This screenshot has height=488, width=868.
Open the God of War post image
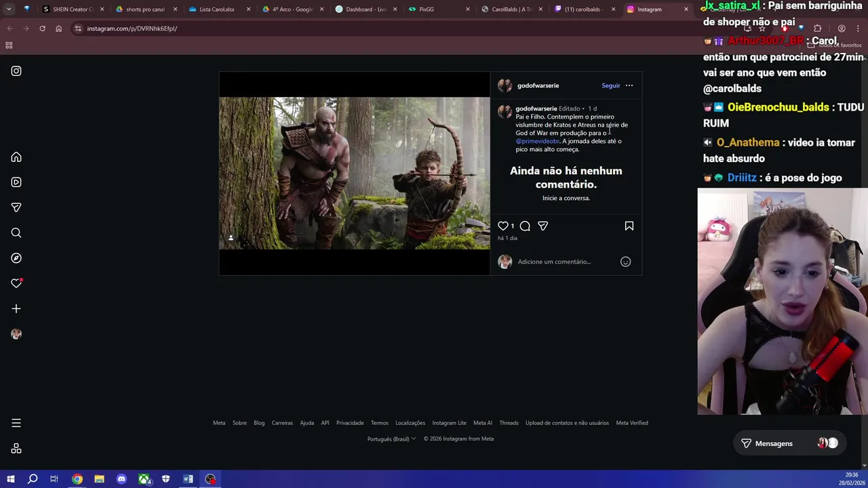tap(354, 174)
